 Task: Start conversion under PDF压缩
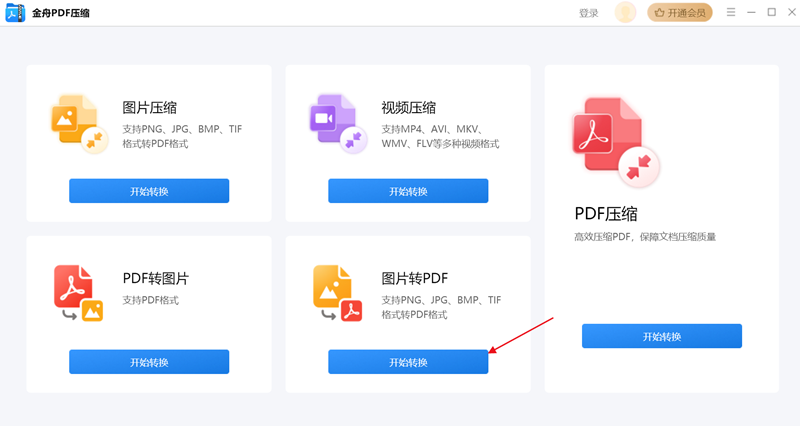662,336
